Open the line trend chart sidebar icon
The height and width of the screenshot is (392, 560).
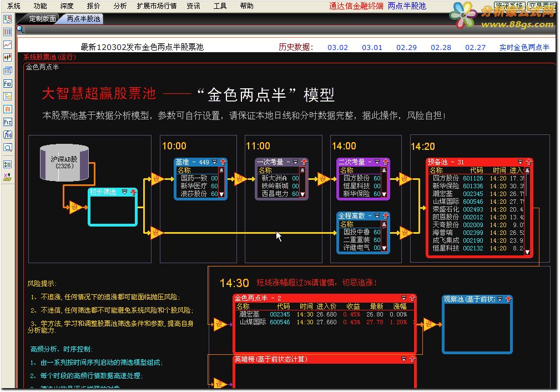[7, 44]
